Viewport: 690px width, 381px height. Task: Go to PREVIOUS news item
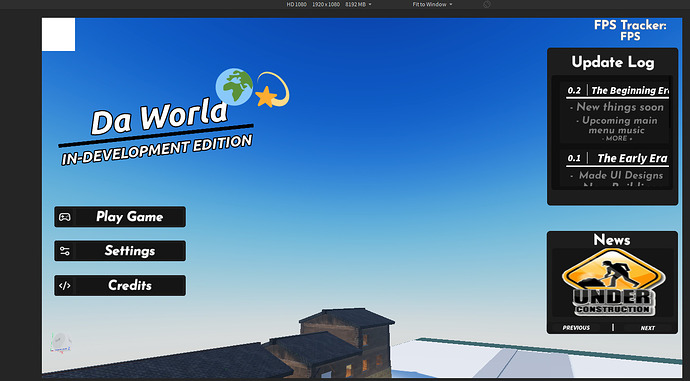point(576,328)
